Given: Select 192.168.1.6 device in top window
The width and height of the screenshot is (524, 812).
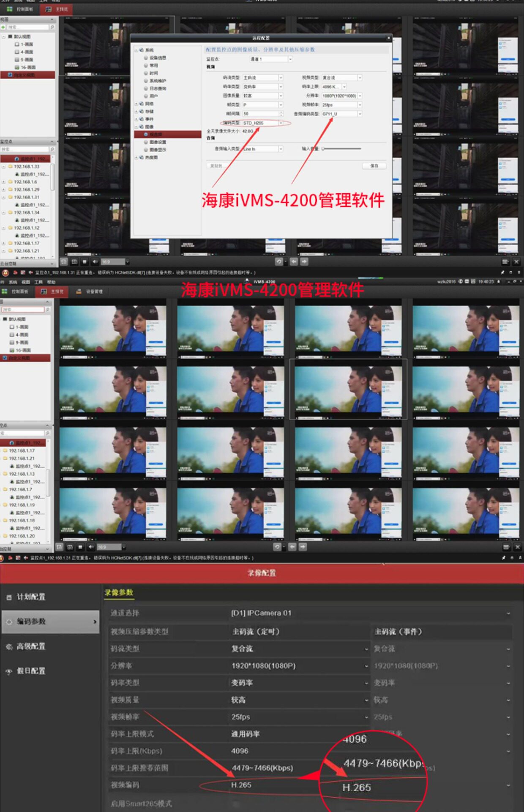Looking at the screenshot, I should coord(25,182).
